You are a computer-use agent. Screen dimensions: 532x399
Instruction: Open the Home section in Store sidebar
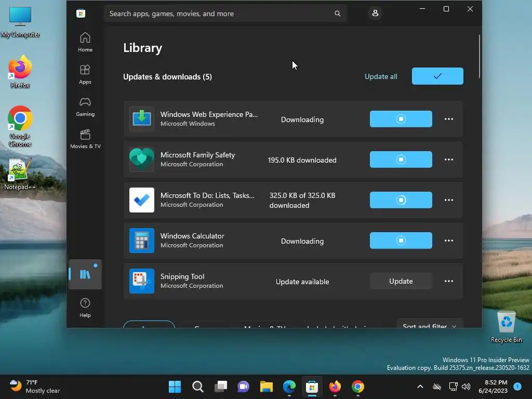click(x=85, y=42)
